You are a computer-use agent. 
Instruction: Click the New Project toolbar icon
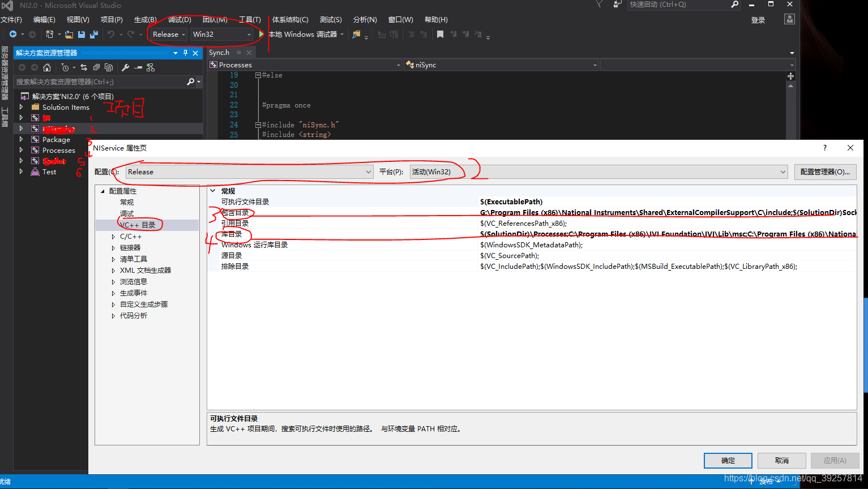click(49, 35)
